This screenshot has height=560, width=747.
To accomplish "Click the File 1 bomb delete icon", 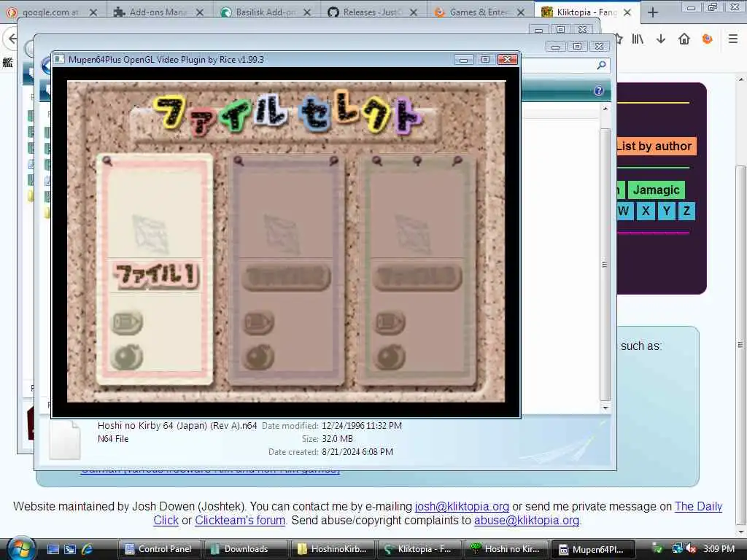I will click(127, 357).
